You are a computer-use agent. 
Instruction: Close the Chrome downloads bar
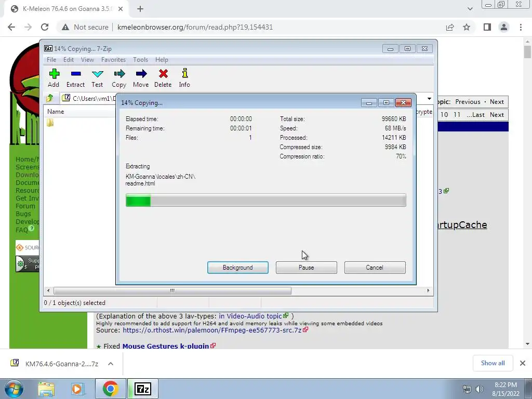tap(523, 363)
